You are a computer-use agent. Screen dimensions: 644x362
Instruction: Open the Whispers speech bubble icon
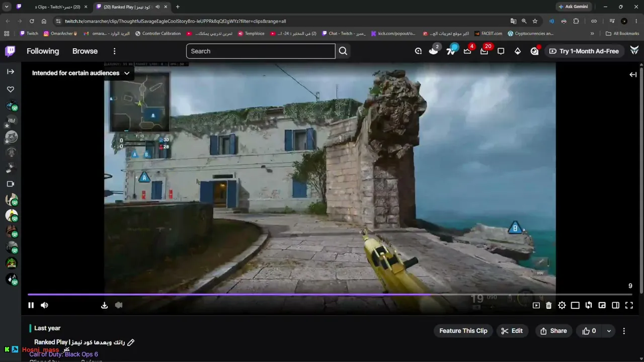click(501, 51)
